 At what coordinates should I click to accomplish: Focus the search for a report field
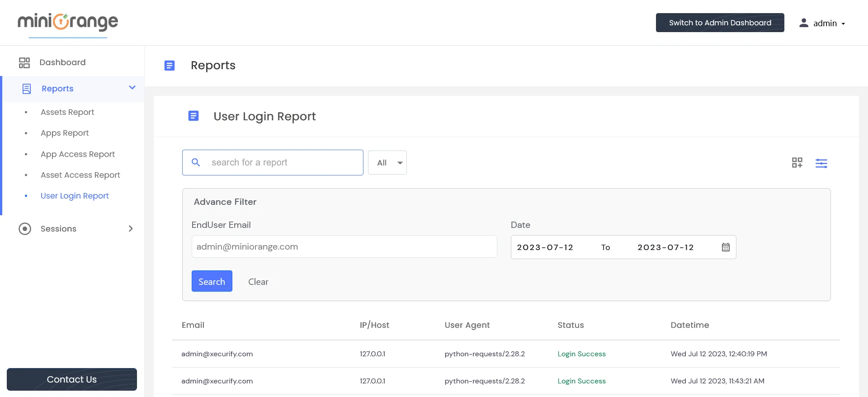(273, 162)
